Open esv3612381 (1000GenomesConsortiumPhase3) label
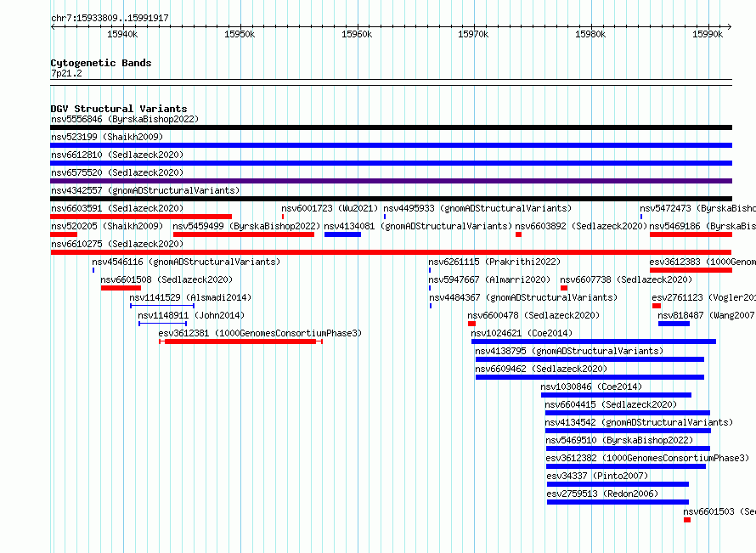This screenshot has width=756, height=553. coord(260,333)
